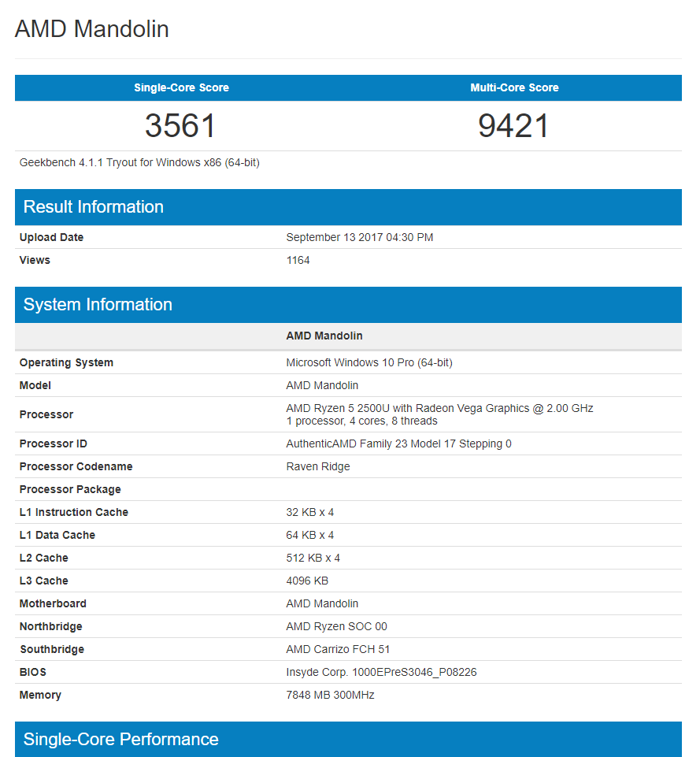This screenshot has height=757, width=700.
Task: Click the L3 Cache label
Action: (43, 581)
